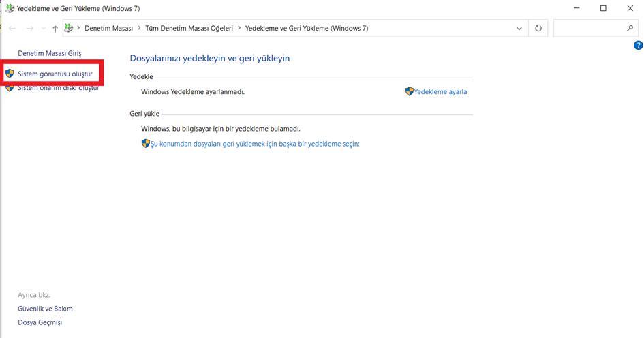The image size is (644, 338).
Task: Open Sistem onarım diski oluştur link
Action: coord(59,87)
